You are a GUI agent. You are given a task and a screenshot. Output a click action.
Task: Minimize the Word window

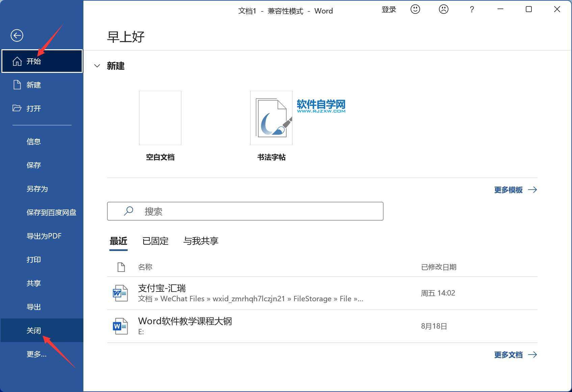click(x=500, y=9)
